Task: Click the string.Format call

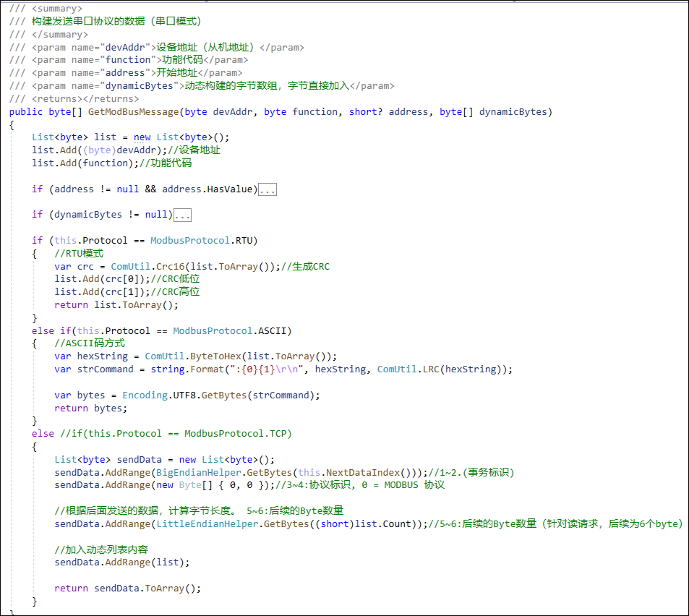Action: pyautogui.click(x=188, y=369)
